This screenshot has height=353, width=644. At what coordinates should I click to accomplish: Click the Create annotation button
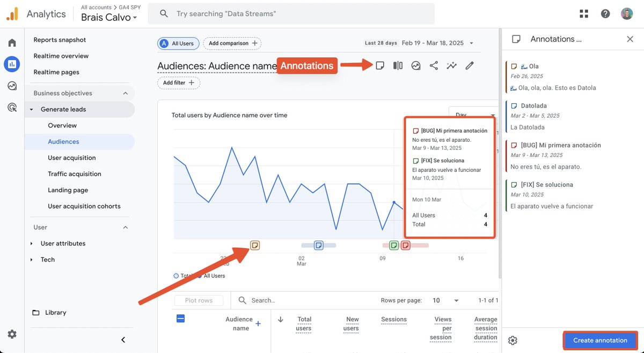pyautogui.click(x=600, y=340)
